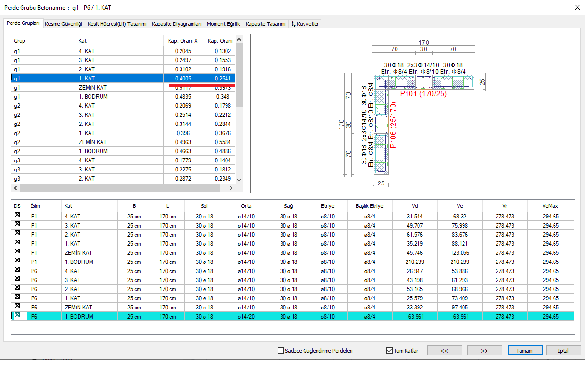Select group row g1 1. BODRUM
Image resolution: width=588 pixels, height=365 pixels.
pyautogui.click(x=124, y=96)
